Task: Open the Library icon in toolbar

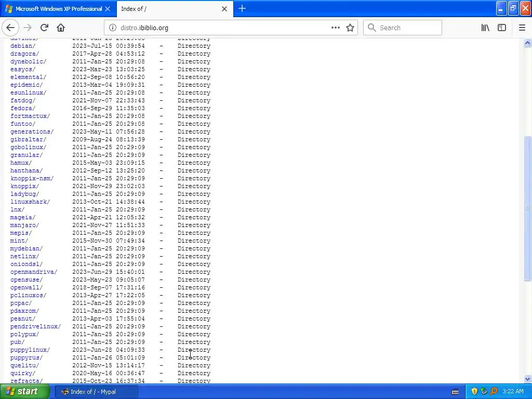Action: pos(485,28)
